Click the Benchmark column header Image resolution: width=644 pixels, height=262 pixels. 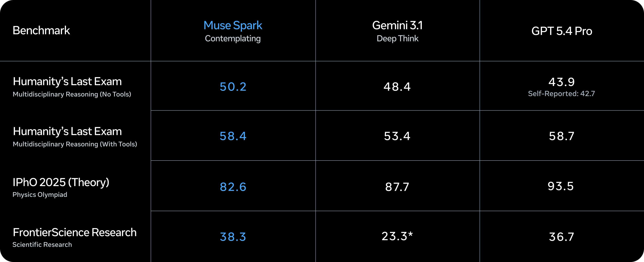41,30
